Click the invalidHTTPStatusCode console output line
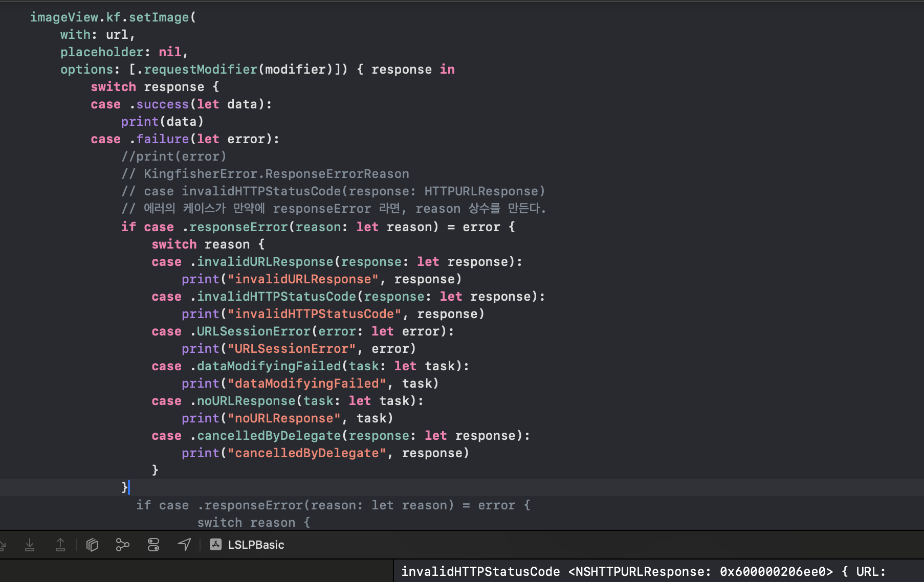Image resolution: width=924 pixels, height=582 pixels. click(x=643, y=572)
